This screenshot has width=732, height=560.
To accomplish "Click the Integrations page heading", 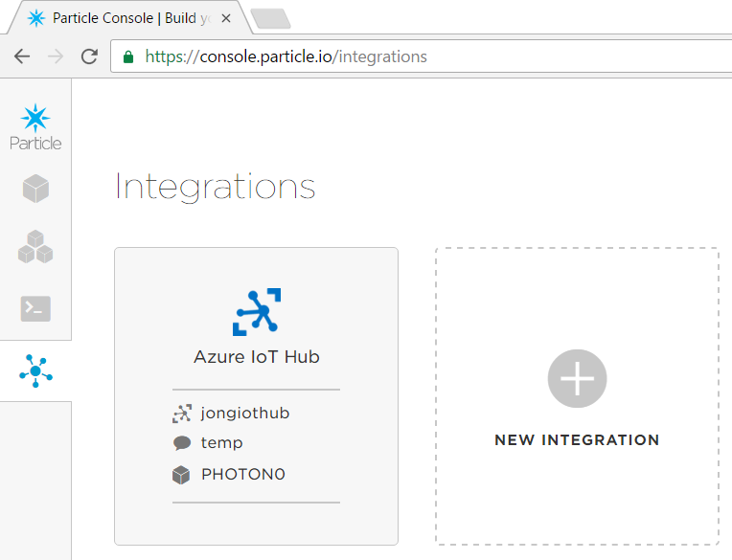I will coord(215,187).
